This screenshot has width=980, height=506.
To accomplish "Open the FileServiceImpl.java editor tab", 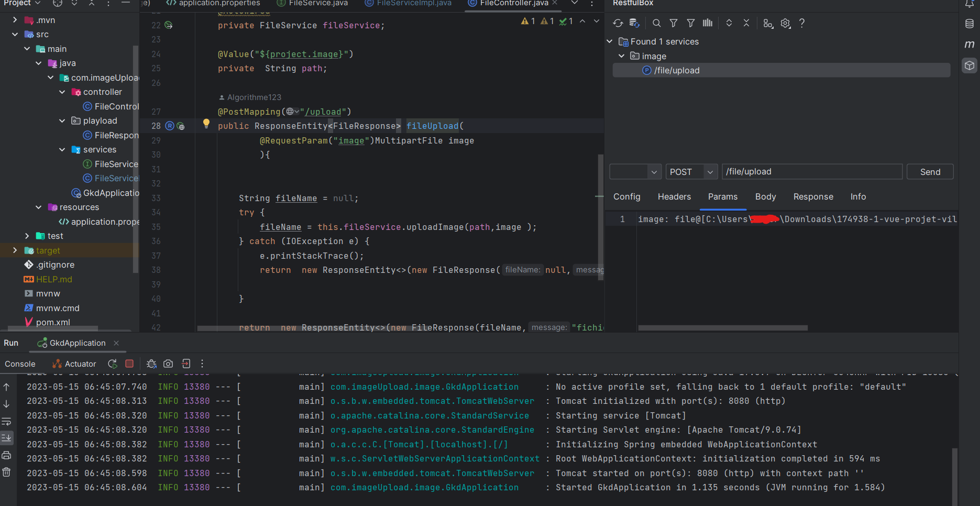I will point(408,3).
